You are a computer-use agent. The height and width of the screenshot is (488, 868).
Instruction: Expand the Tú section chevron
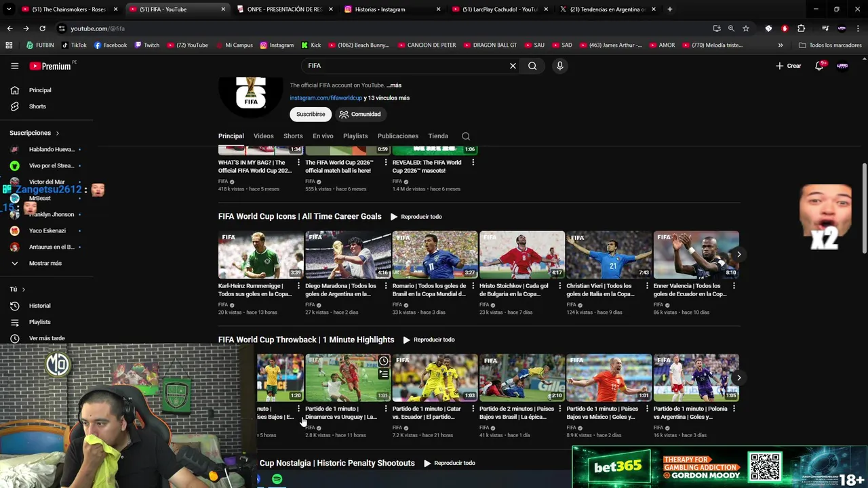point(24,289)
